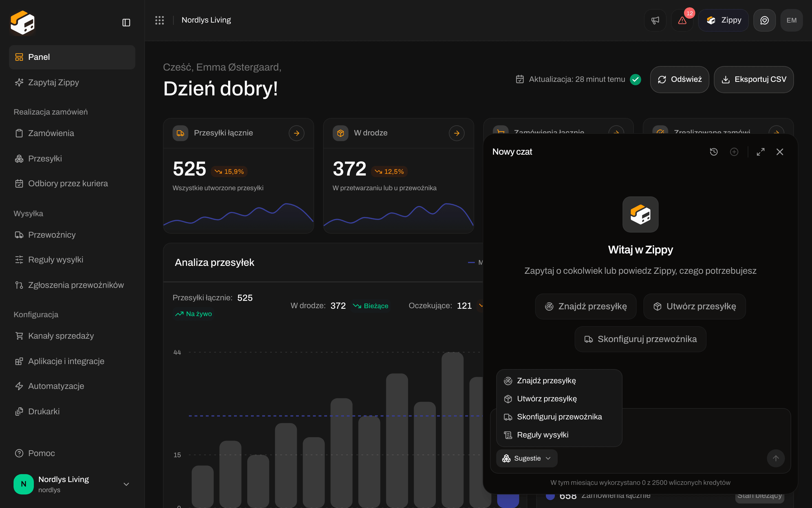Open Zapytaj Zippy in sidebar
This screenshot has width=812, height=508.
pyautogui.click(x=72, y=82)
